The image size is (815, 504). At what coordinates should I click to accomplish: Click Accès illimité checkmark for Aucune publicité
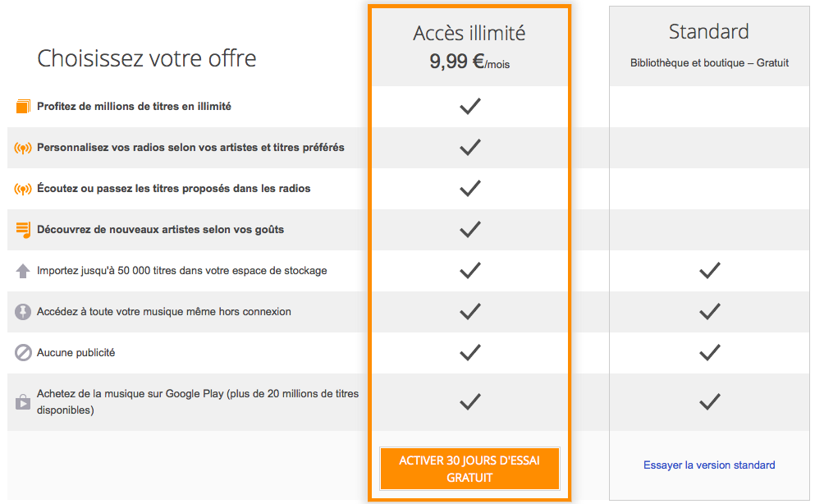coord(469,352)
